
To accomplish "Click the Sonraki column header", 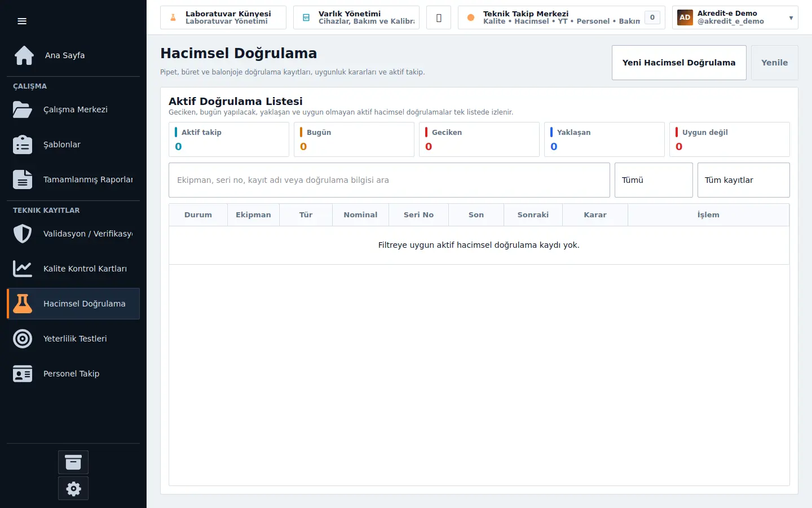I will pos(533,215).
